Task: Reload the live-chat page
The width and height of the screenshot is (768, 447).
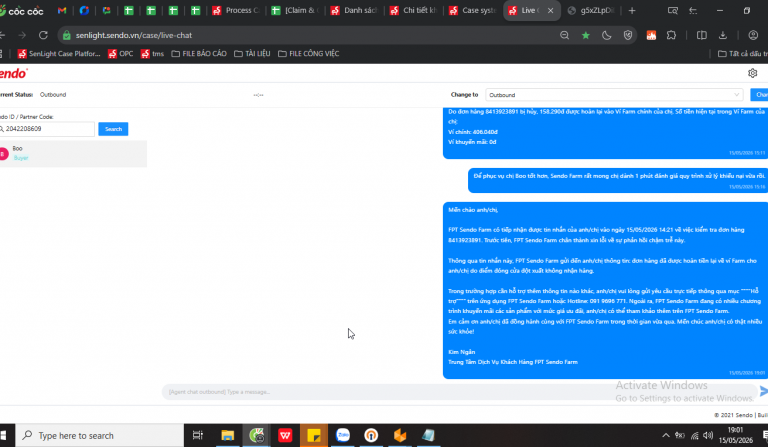Action: pos(43,35)
